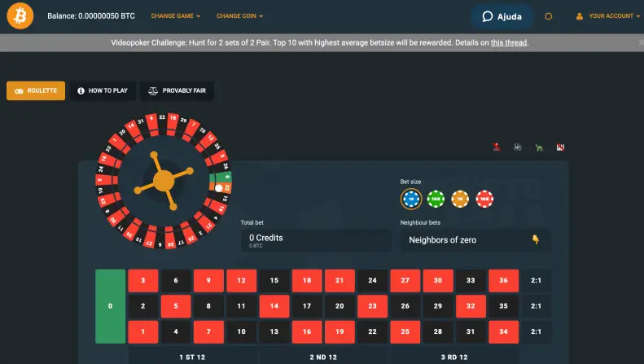Click the green dinosaur icon

pyautogui.click(x=539, y=147)
